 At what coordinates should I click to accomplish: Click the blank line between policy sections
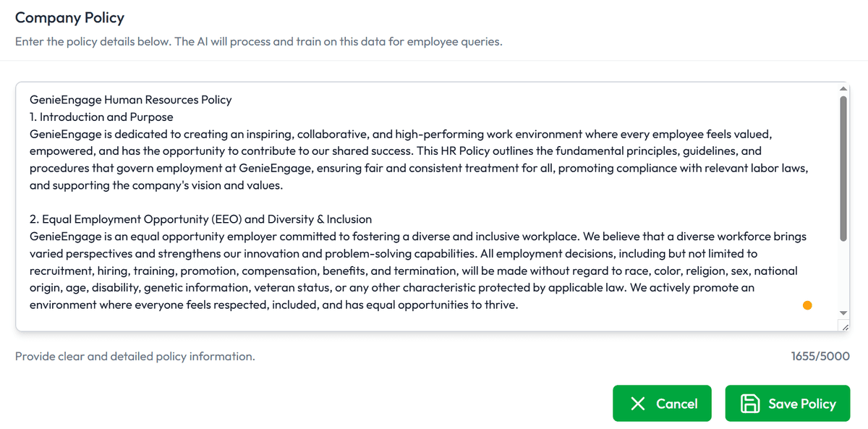point(289,202)
